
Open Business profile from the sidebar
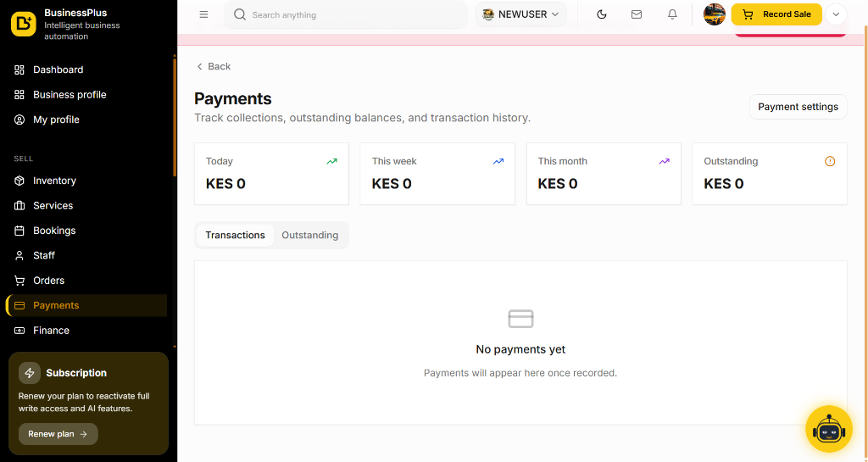pyautogui.click(x=87, y=95)
